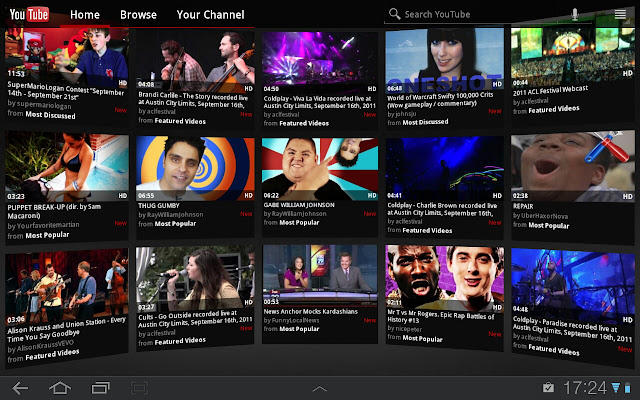Screen dimensions: 640x400
Task: Open PUPPET BREAK-UP video thumbnail
Action: [x=67, y=167]
